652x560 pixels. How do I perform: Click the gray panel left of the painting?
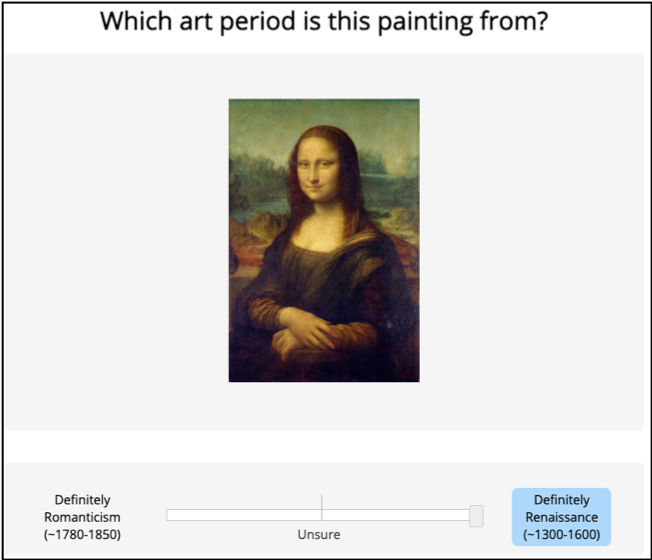coord(115,240)
